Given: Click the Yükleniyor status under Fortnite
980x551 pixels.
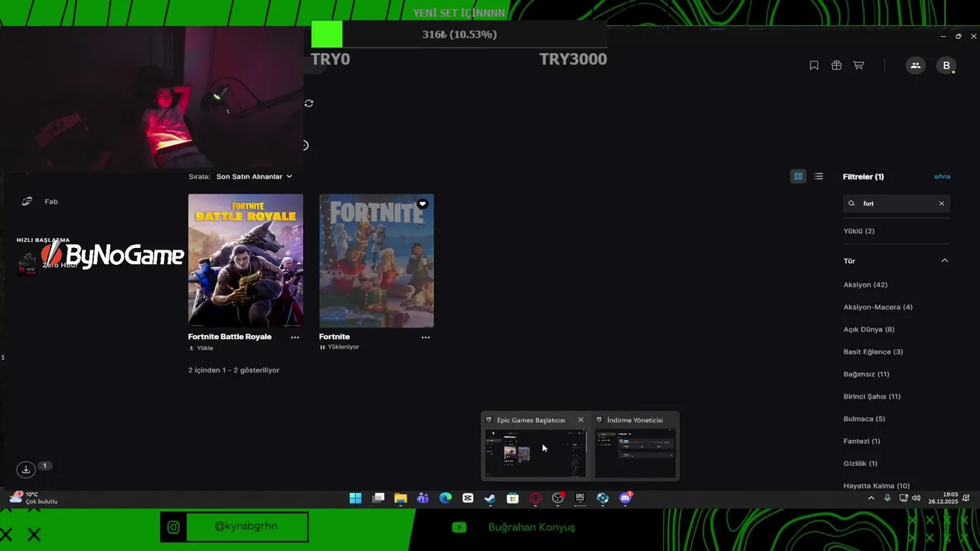Looking at the screenshot, I should click(339, 347).
